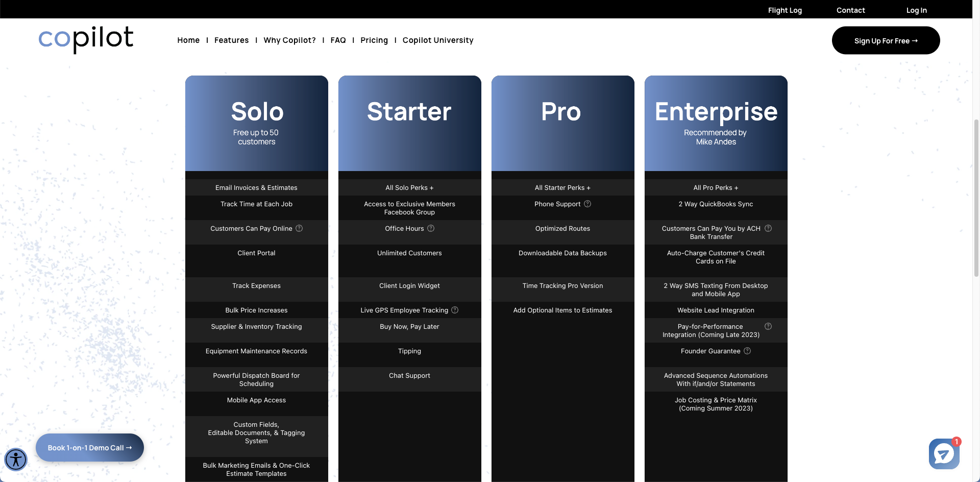Click 'Equipment Maintenance Records' text

(256, 351)
